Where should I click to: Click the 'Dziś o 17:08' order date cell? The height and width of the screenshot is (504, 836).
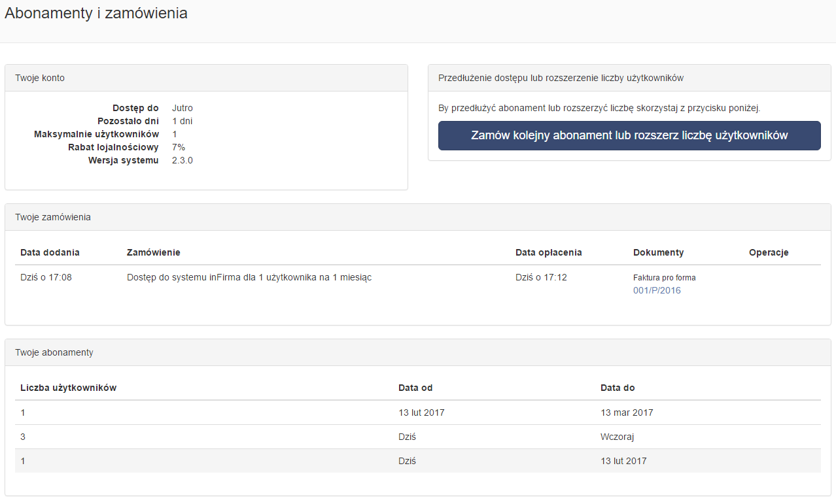coord(46,277)
